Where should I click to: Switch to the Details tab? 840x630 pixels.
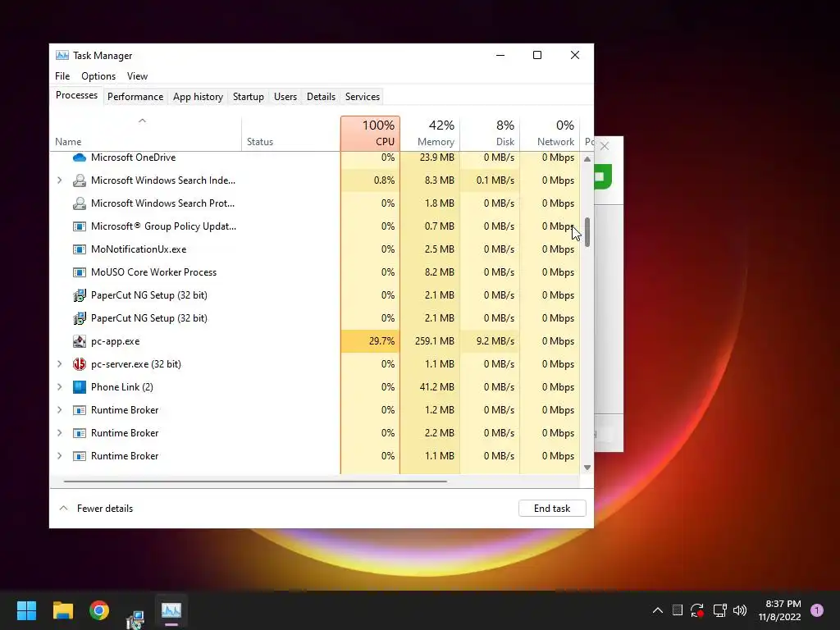321,97
